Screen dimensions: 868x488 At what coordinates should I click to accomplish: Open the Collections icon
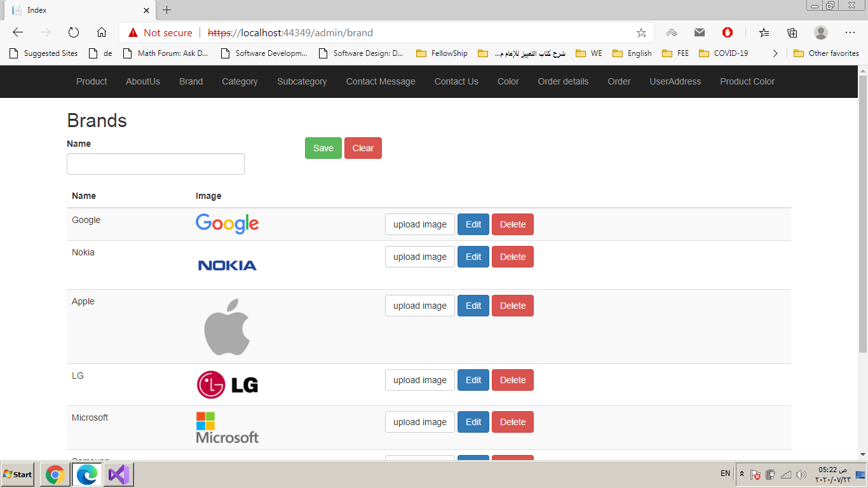click(x=792, y=32)
